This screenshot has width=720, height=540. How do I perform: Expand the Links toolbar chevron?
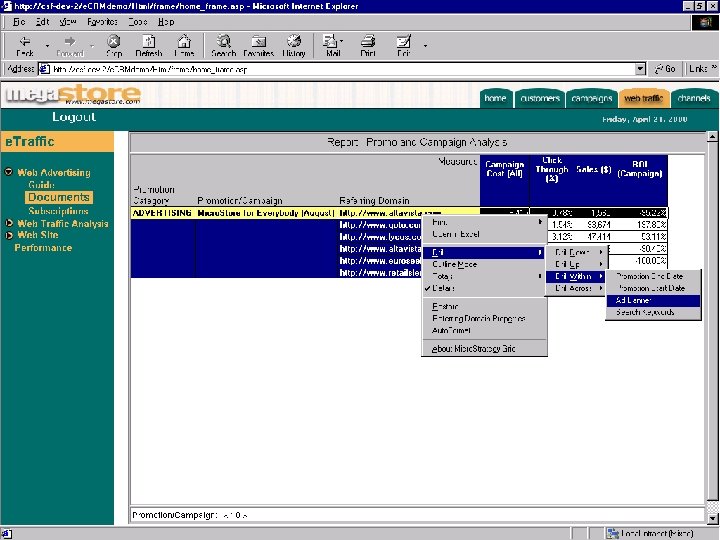point(714,68)
